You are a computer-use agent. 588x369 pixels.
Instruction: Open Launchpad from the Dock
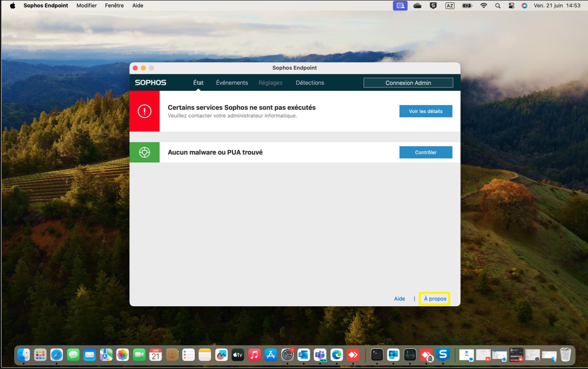(40, 355)
